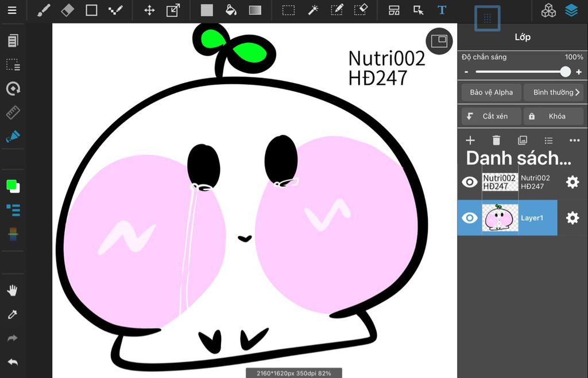Screen dimensions: 588x378
Task: Toggle the canvas navigator window button
Action: point(439,41)
